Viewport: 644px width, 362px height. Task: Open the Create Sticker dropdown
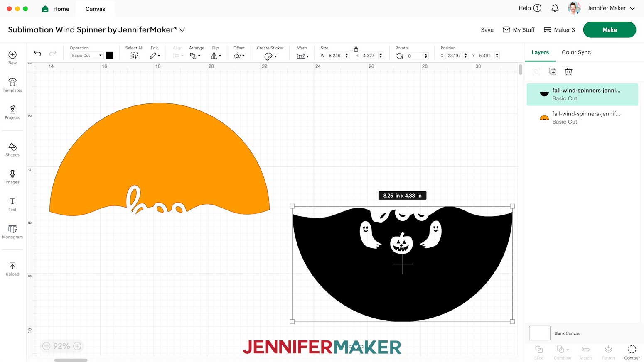click(270, 56)
